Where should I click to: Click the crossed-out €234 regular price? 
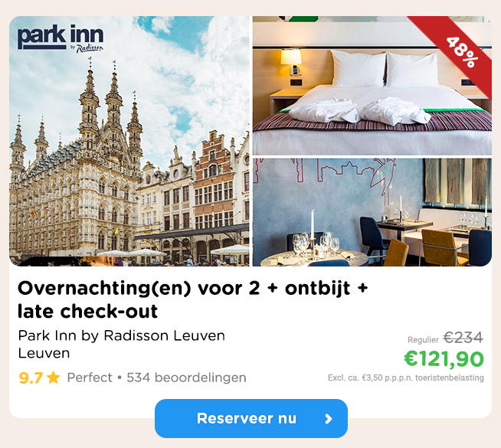coord(463,338)
